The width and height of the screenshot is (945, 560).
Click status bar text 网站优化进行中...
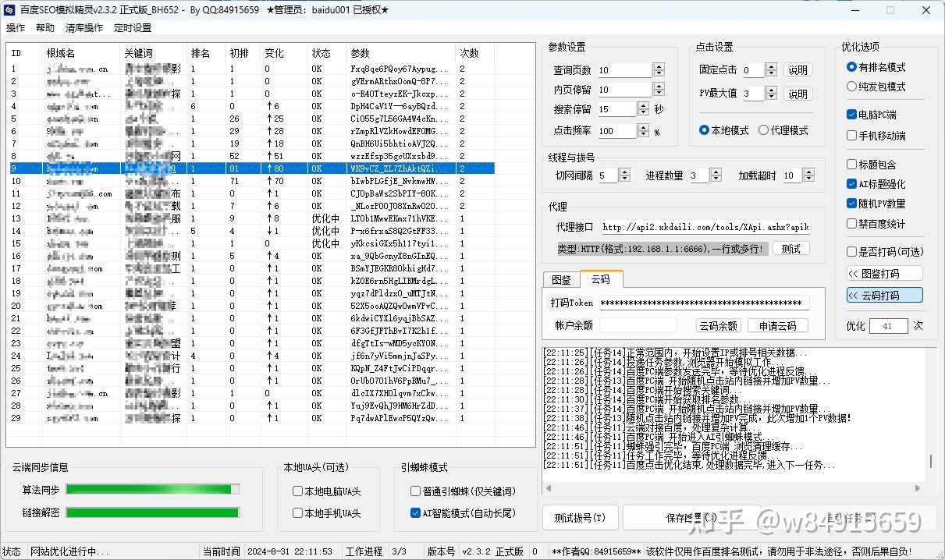tap(71, 551)
